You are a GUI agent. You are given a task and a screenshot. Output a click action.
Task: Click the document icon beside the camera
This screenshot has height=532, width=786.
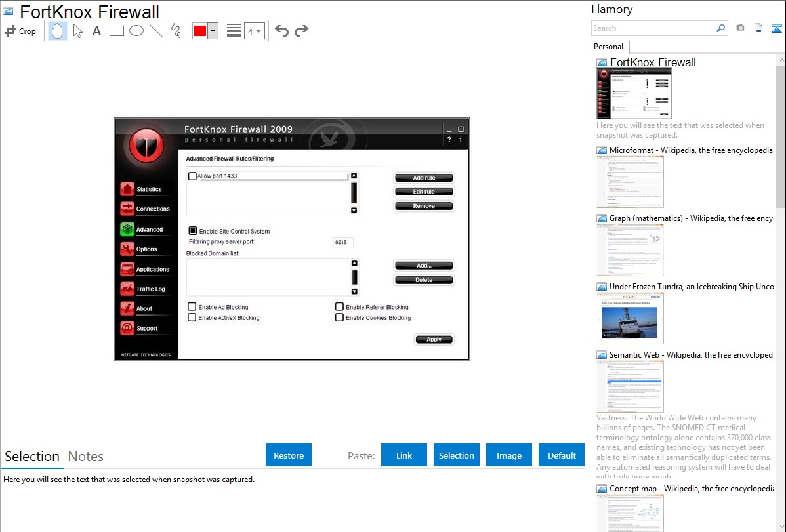pos(758,28)
